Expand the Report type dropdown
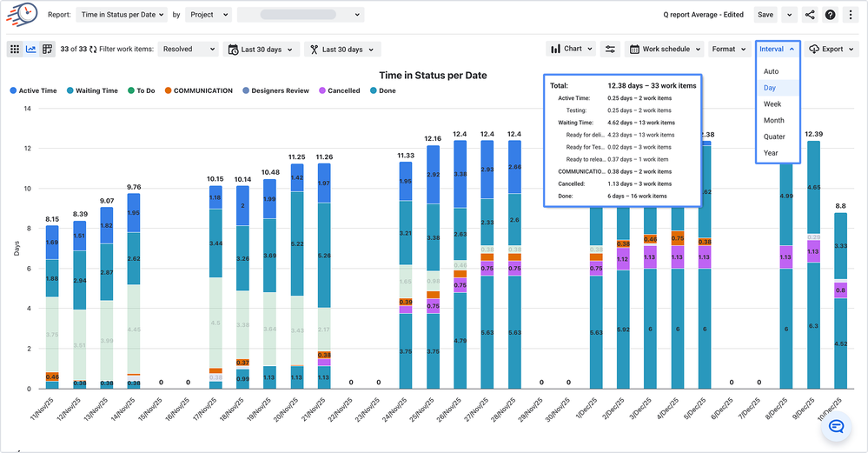This screenshot has width=868, height=453. point(122,15)
